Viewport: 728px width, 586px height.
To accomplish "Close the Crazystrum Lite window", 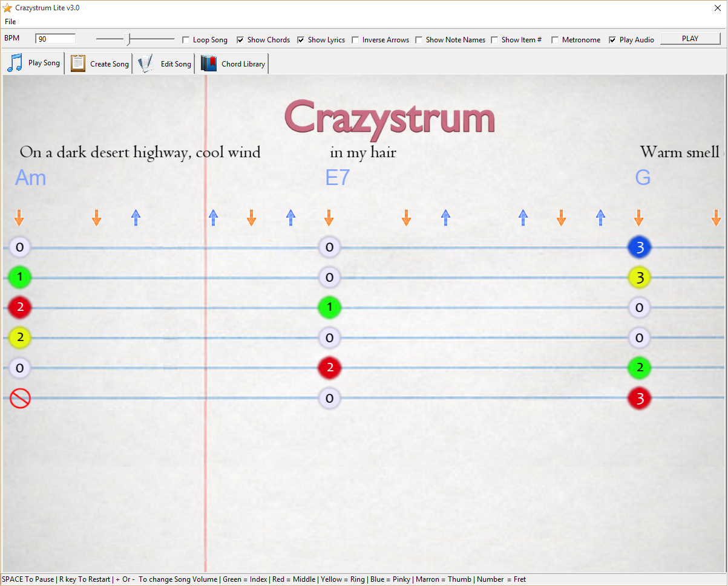I will pyautogui.click(x=718, y=8).
